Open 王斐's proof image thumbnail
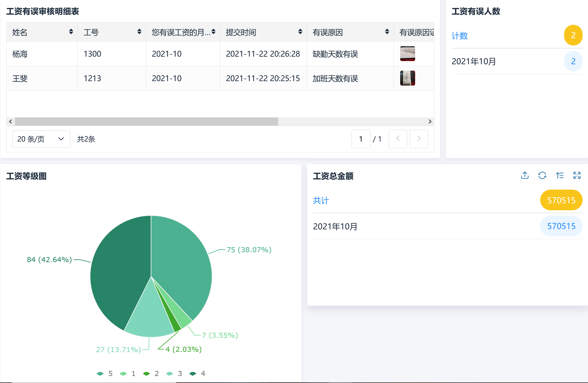 pos(407,78)
